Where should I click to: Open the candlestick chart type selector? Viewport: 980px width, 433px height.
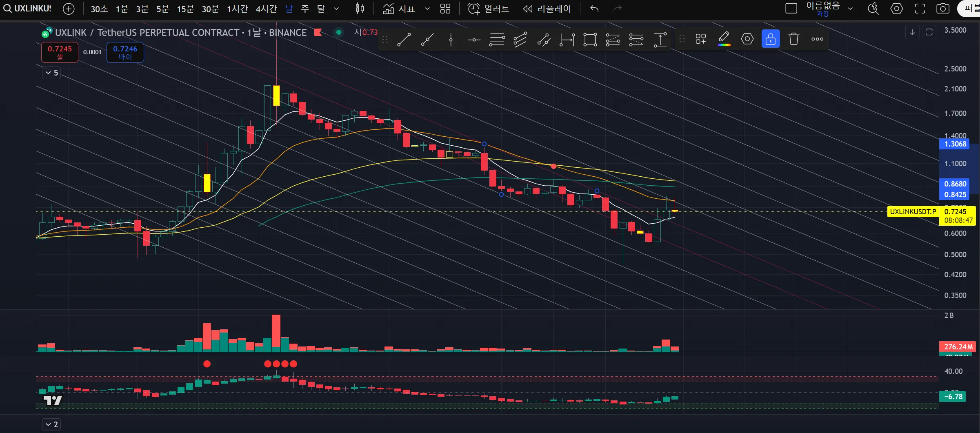coord(360,9)
